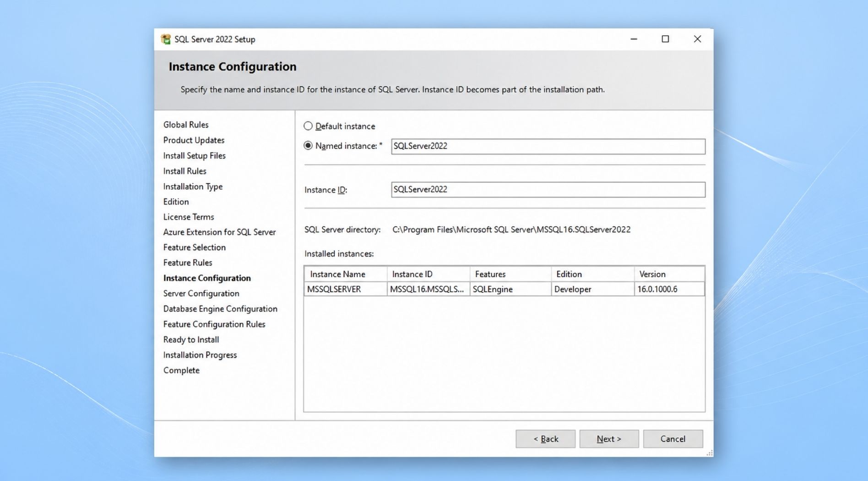Screen dimensions: 868x481
Task: Click the License Terms step
Action: pyautogui.click(x=189, y=217)
